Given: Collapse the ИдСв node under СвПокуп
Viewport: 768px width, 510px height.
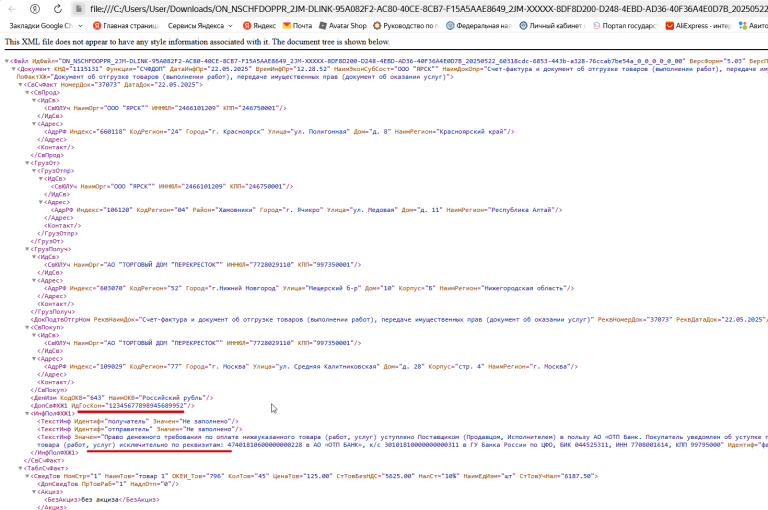Looking at the screenshot, I should 34,336.
